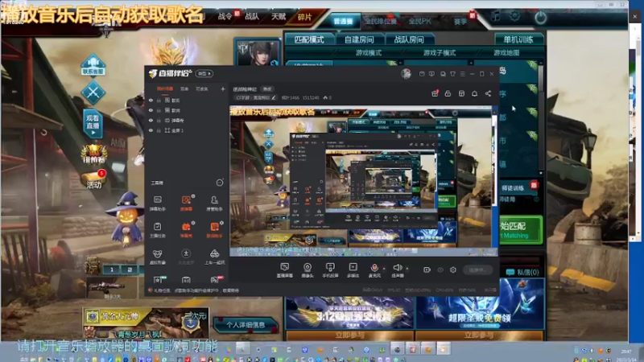Click the 个人详细信息 button in game

[x=246, y=325]
